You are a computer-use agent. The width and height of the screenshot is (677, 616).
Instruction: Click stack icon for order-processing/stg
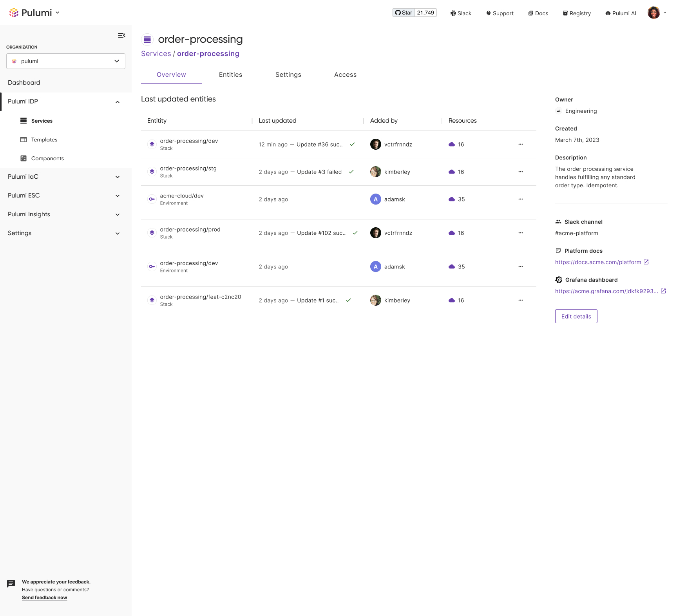click(152, 172)
